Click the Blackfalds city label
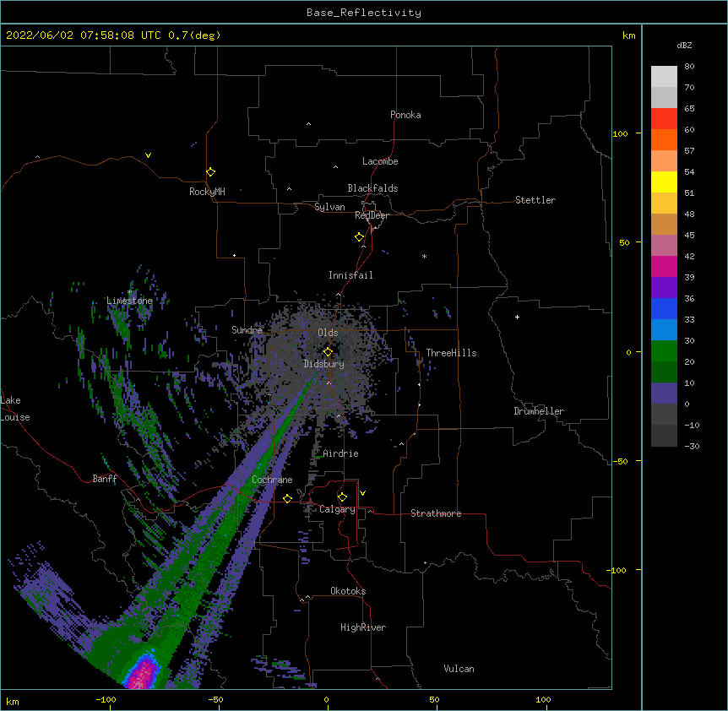This screenshot has width=728, height=711. (372, 188)
